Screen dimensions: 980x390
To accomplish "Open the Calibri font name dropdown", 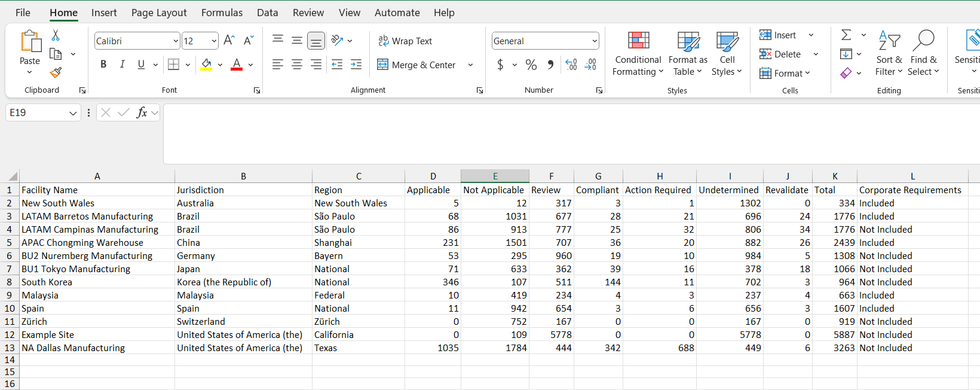I will tap(176, 41).
